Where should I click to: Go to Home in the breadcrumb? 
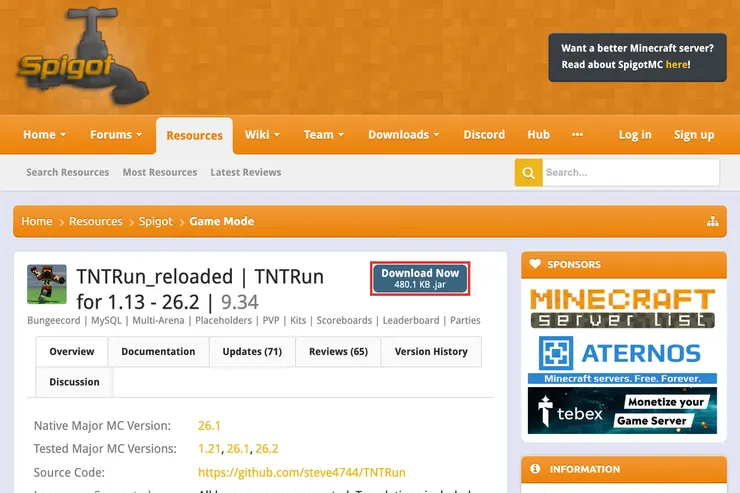tap(37, 221)
